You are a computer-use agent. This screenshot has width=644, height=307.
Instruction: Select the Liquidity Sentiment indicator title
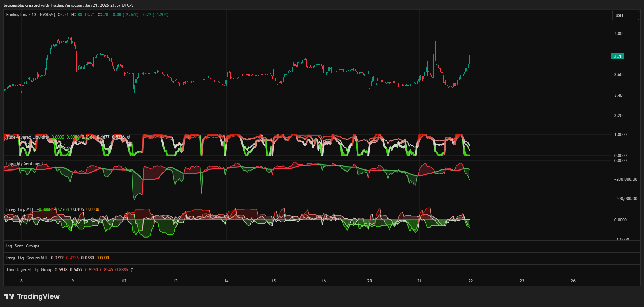coord(25,163)
